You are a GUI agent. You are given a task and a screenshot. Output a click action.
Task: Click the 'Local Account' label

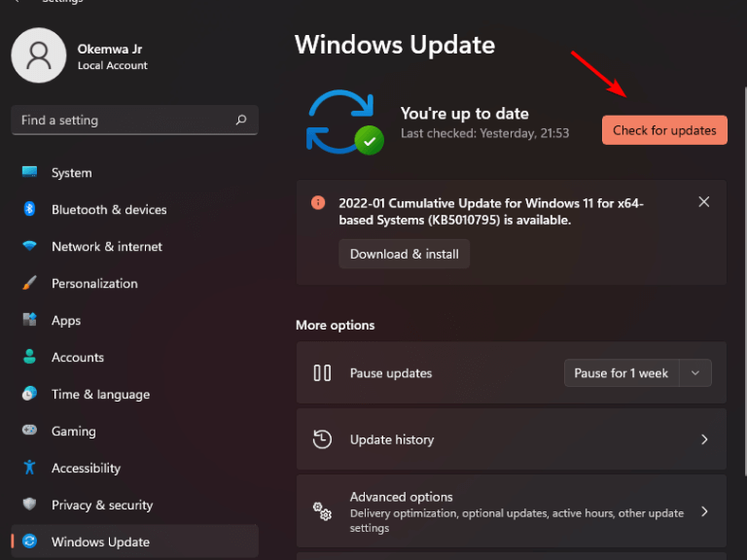click(113, 65)
